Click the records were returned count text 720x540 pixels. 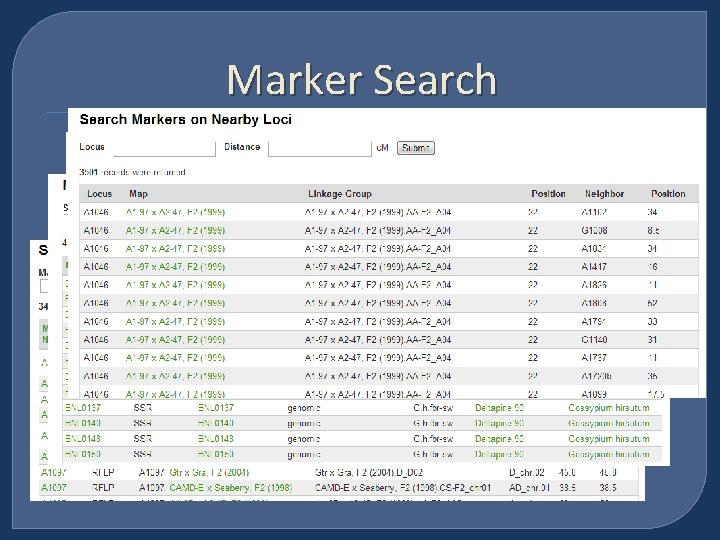[x=132, y=172]
